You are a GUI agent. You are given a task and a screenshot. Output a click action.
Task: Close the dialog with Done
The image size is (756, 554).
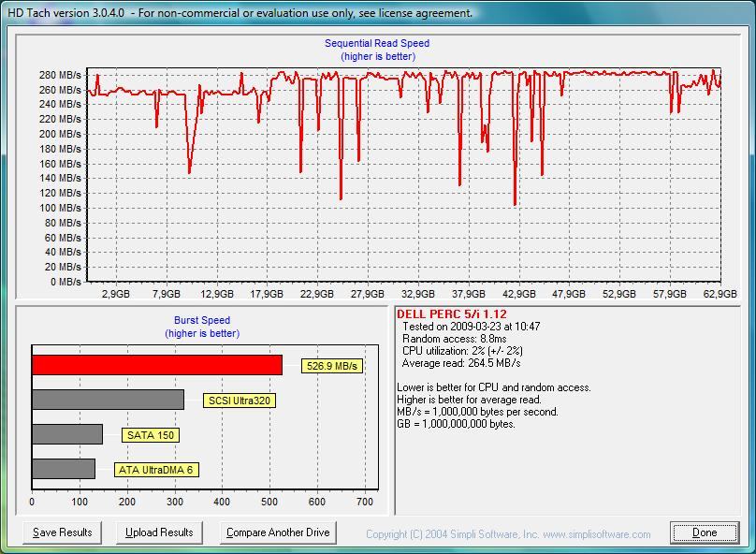pyautogui.click(x=705, y=532)
